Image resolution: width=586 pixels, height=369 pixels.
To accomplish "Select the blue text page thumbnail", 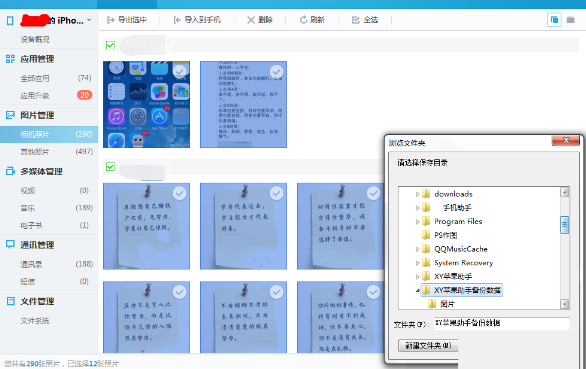I will [243, 104].
